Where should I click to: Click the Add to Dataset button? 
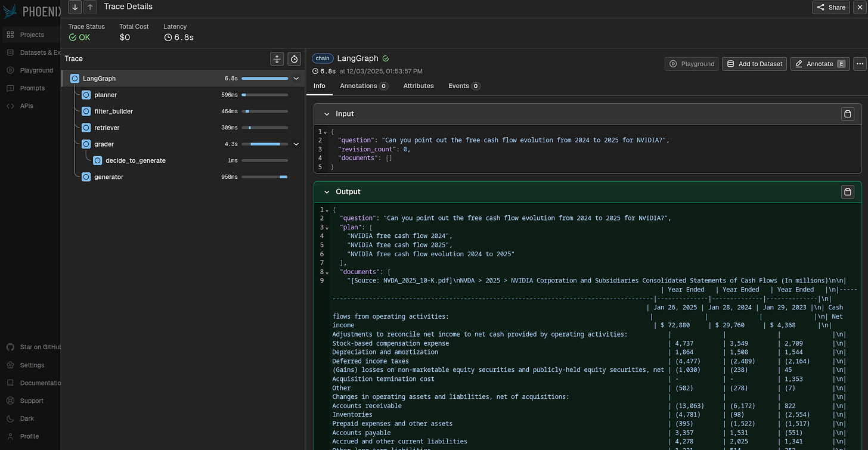[x=754, y=64]
